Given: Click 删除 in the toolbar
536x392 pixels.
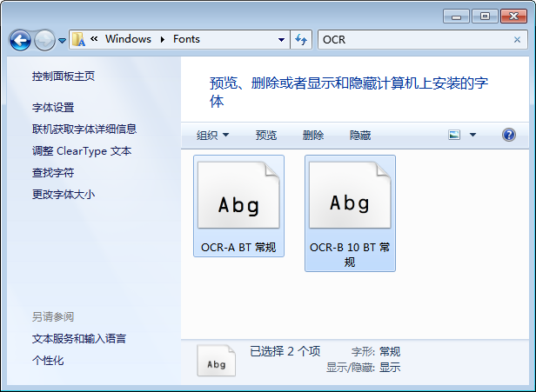Looking at the screenshot, I should point(313,136).
